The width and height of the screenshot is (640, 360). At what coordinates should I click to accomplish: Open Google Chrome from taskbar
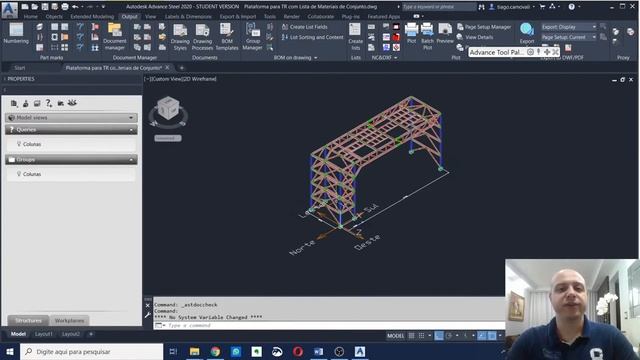(x=215, y=351)
